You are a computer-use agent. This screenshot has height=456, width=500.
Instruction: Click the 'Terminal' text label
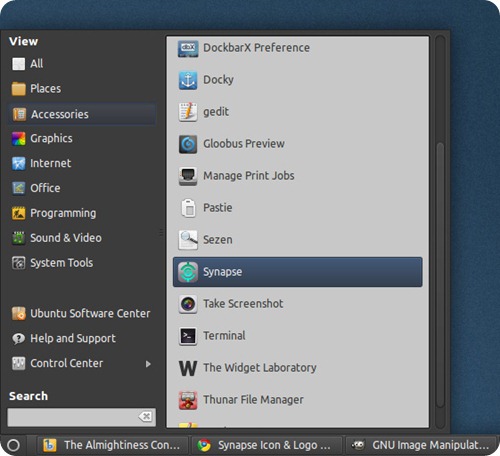tap(224, 336)
